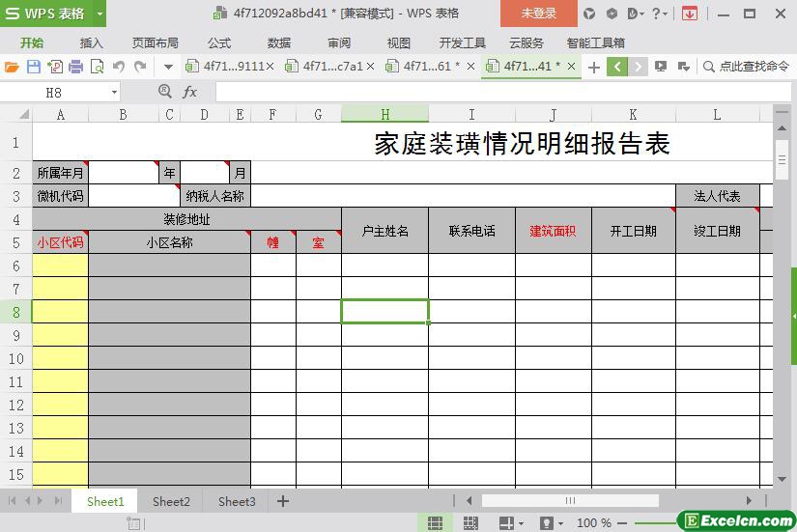Click the 点此查找命令 search box
This screenshot has height=532, width=797.
746,67
